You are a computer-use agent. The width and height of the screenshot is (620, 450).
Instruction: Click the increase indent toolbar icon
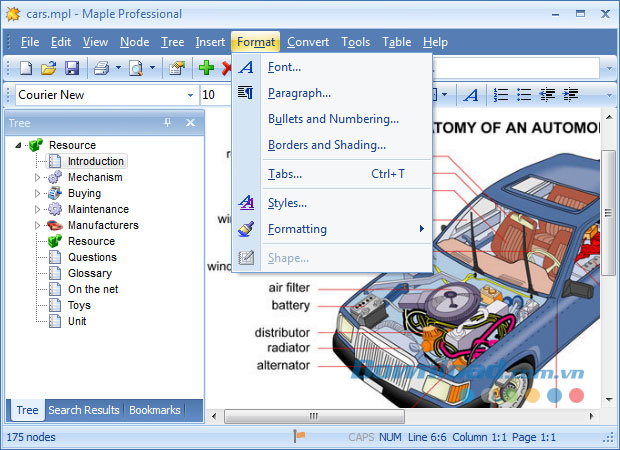[x=571, y=95]
